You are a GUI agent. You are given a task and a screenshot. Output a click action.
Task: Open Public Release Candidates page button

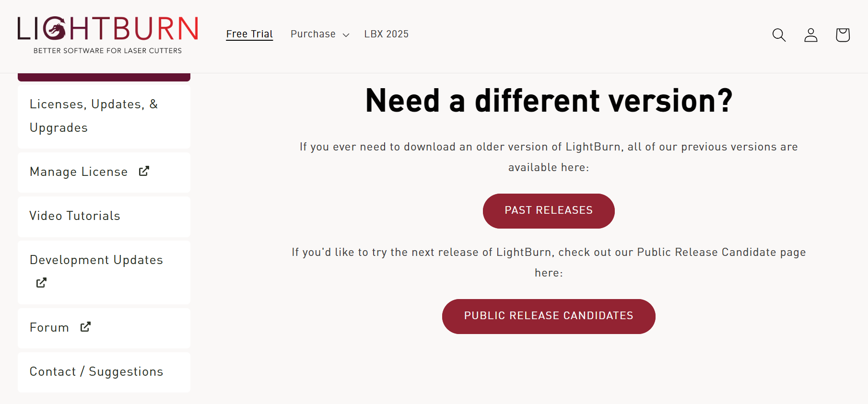(549, 316)
